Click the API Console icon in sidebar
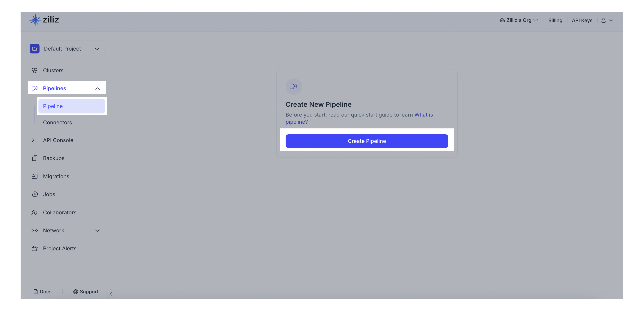The height and width of the screenshot is (310, 644). click(35, 140)
